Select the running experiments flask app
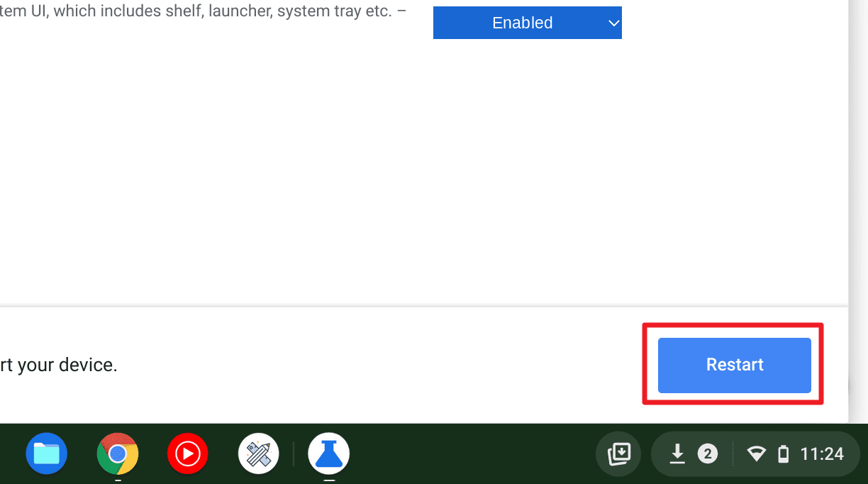This screenshot has width=868, height=484. tap(328, 453)
